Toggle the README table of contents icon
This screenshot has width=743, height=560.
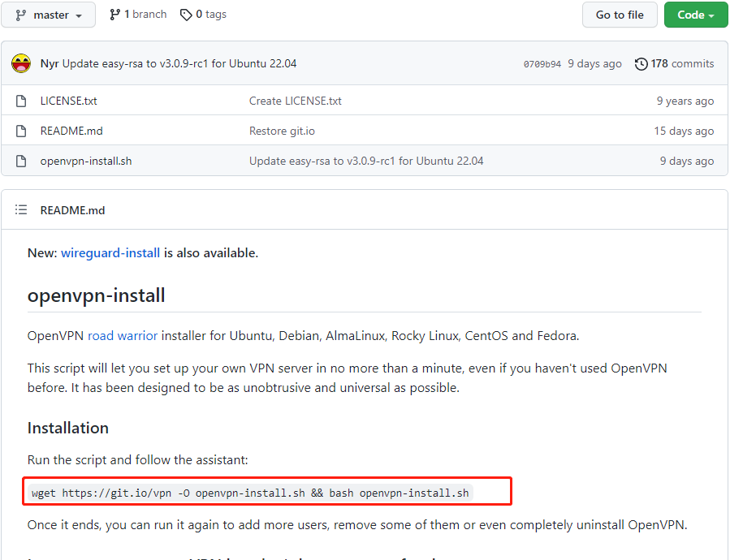(x=21, y=210)
